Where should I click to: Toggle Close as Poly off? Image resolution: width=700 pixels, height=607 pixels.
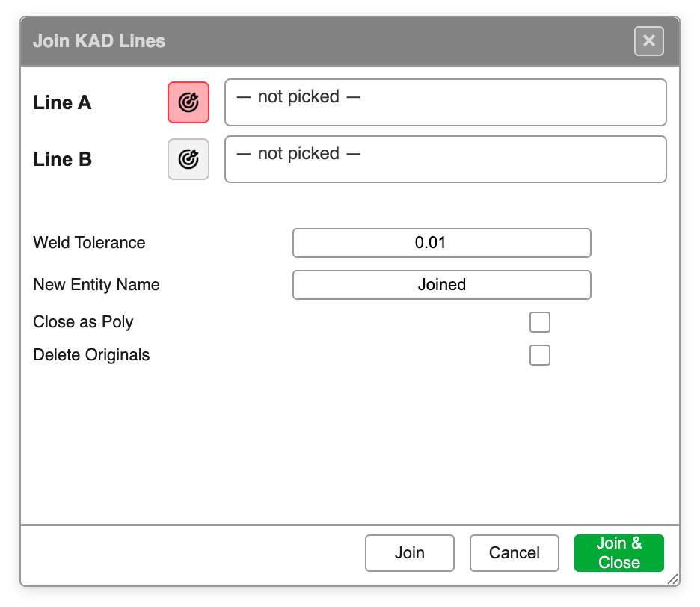tap(539, 322)
